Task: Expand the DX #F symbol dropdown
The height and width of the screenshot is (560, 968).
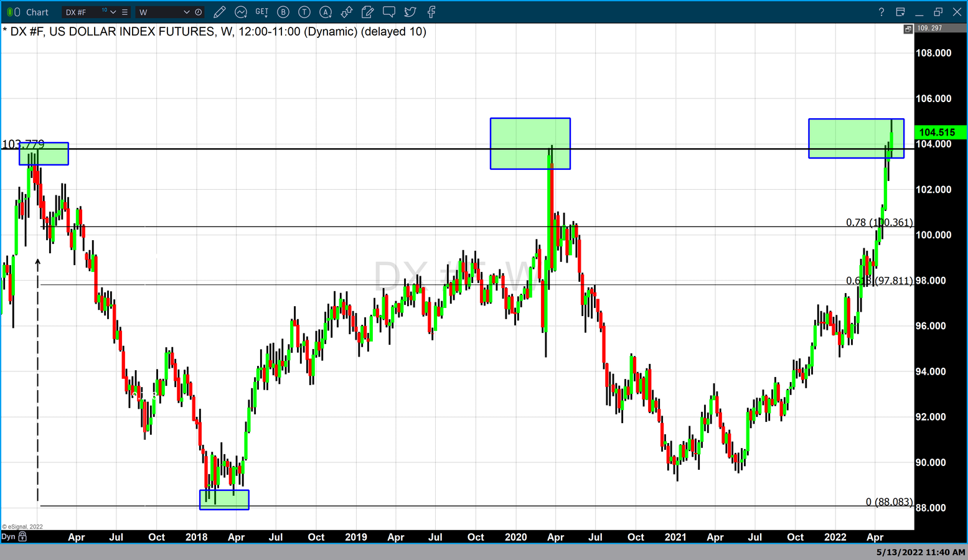Action: click(113, 12)
